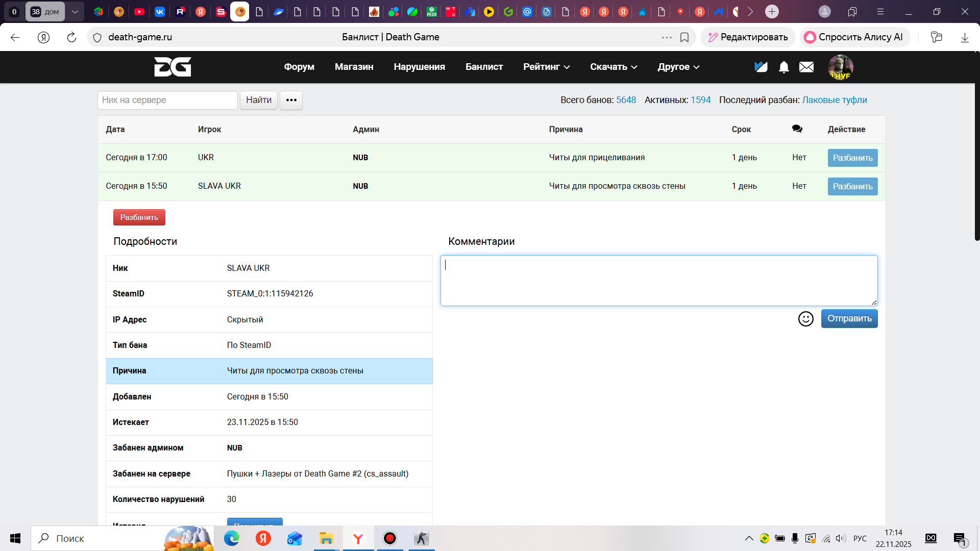Click the Отправить comment button
This screenshot has width=980, height=551.
click(849, 318)
